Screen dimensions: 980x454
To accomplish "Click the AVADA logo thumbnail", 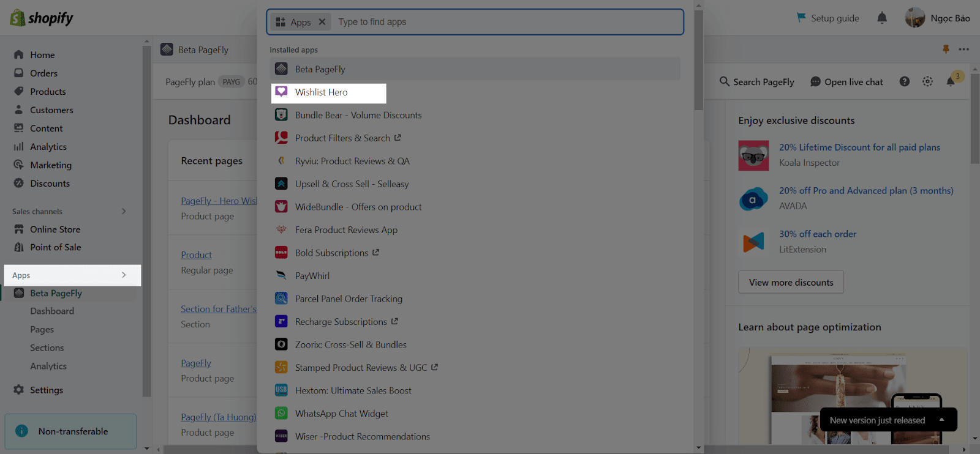I will point(753,199).
